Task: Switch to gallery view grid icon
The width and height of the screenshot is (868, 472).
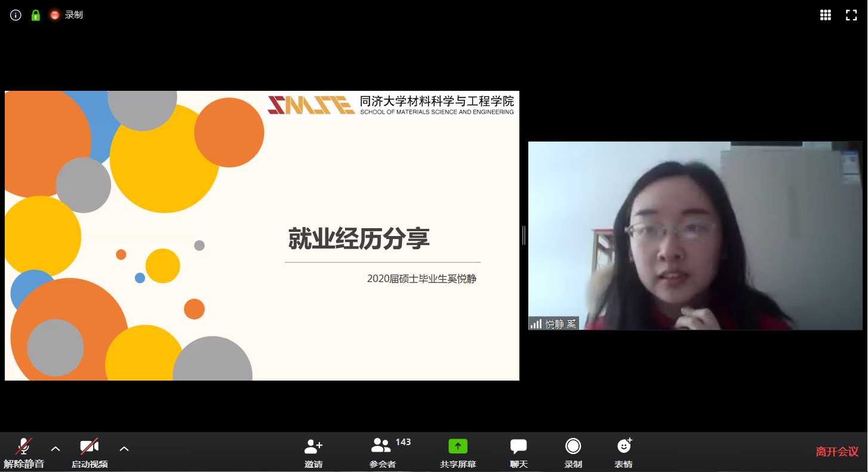Action: coord(826,15)
